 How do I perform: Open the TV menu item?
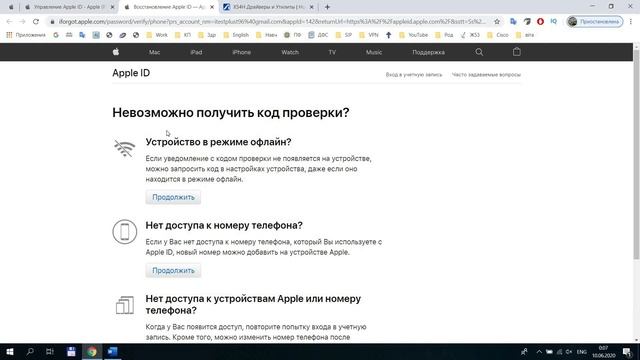click(x=332, y=52)
